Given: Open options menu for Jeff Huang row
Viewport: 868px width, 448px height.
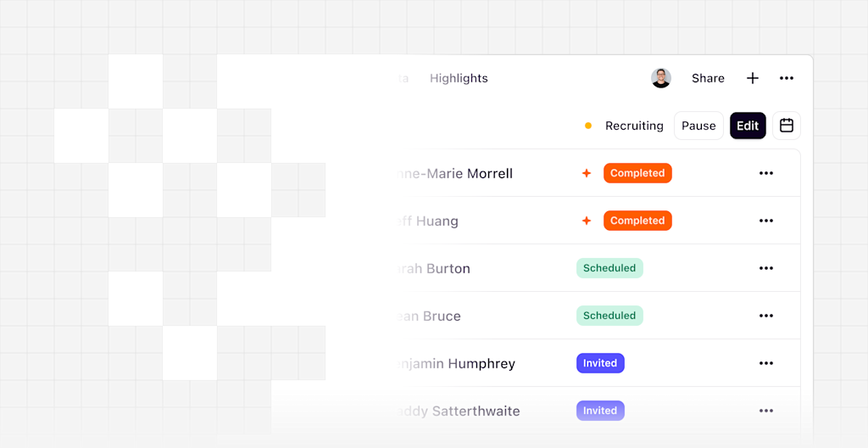Looking at the screenshot, I should point(766,221).
